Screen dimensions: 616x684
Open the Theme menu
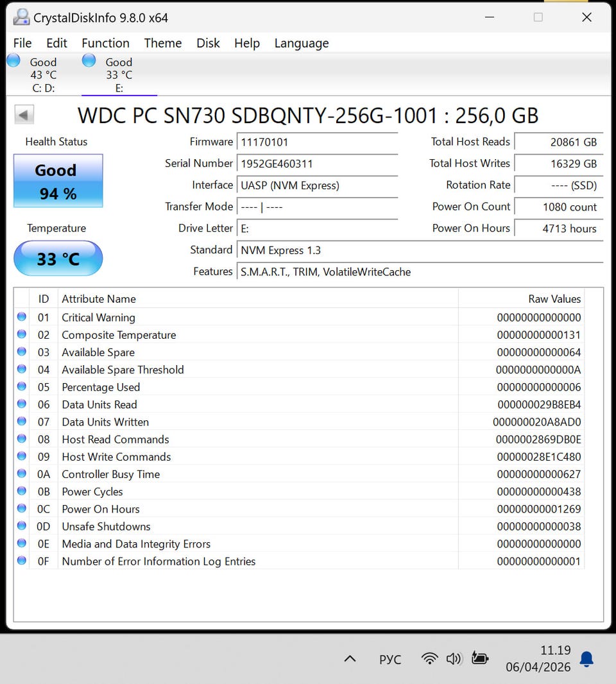(x=163, y=43)
